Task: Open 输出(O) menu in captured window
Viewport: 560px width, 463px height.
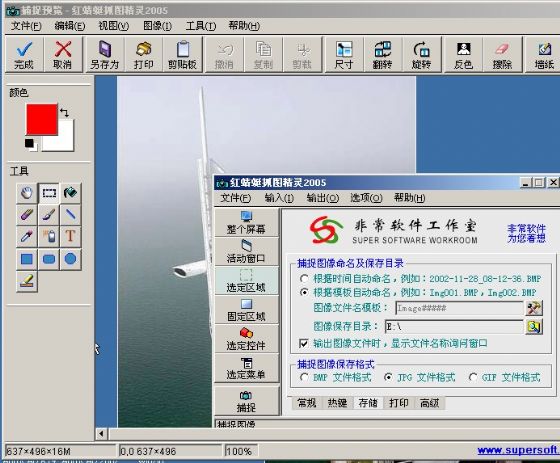Action: (x=322, y=198)
